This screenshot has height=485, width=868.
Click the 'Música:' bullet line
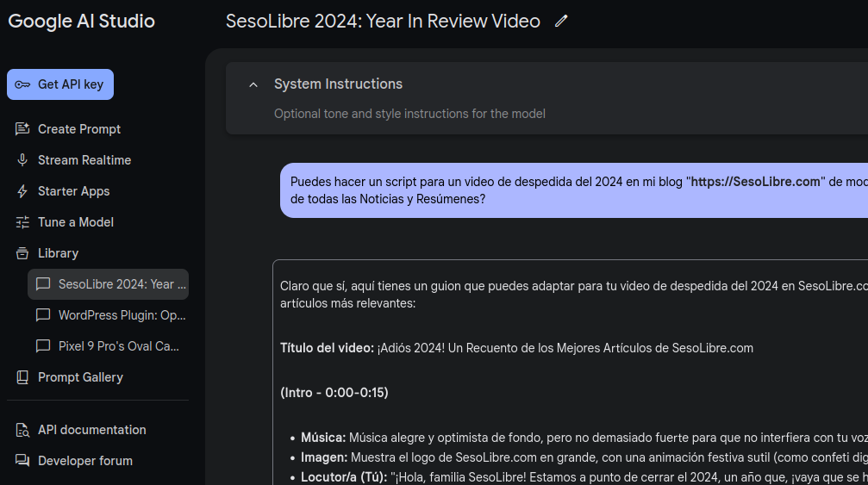(584, 438)
